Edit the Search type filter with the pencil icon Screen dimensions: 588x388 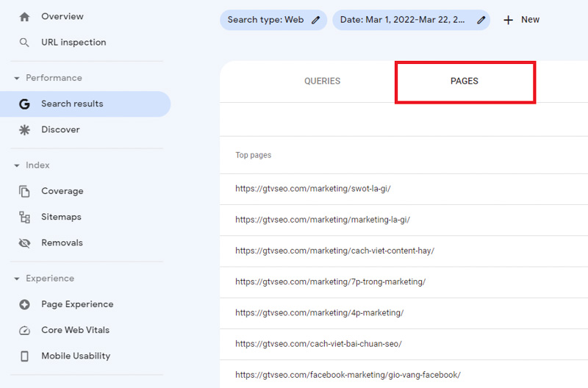[316, 20]
